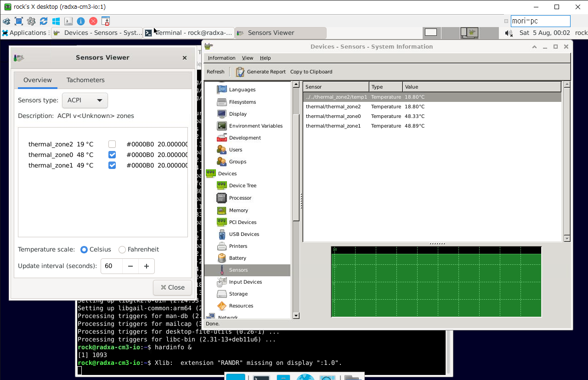
Task: Click the Refresh button in hardinfo
Action: 215,72
